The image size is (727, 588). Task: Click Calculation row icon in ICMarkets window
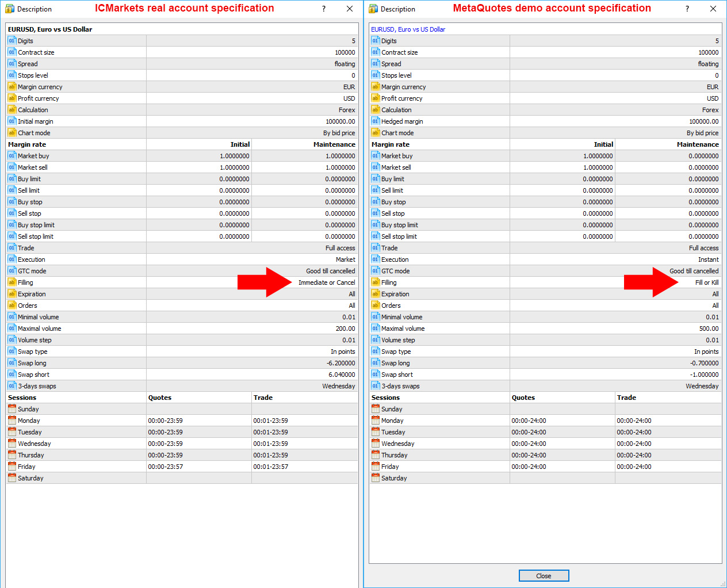tap(12, 109)
